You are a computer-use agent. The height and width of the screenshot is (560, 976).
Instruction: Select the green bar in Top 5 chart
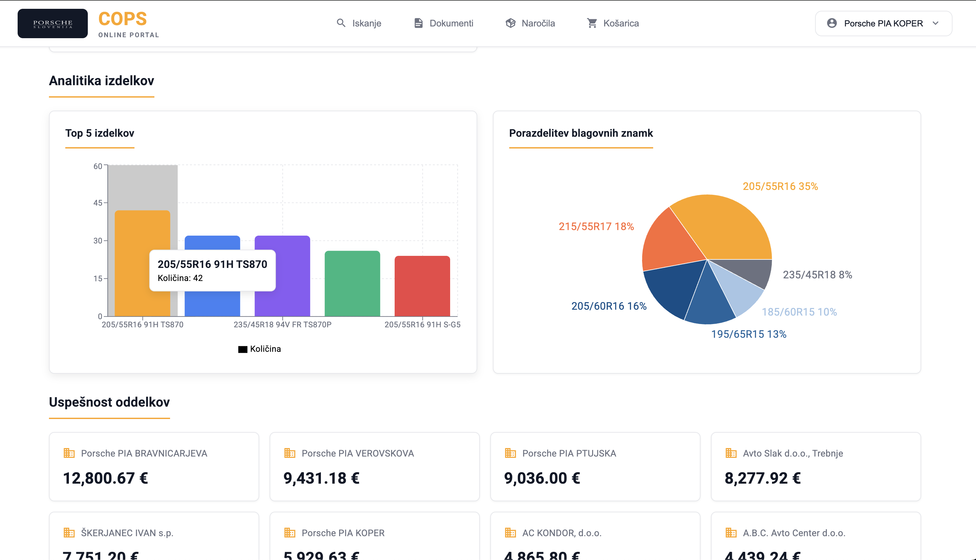353,284
